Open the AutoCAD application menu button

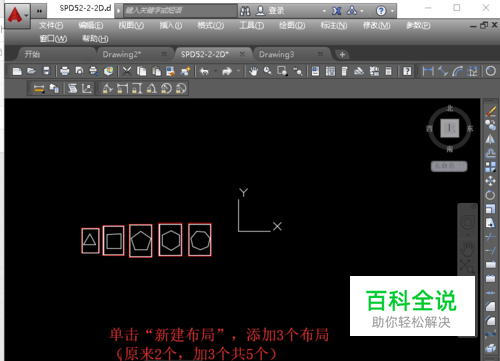pos(17,15)
